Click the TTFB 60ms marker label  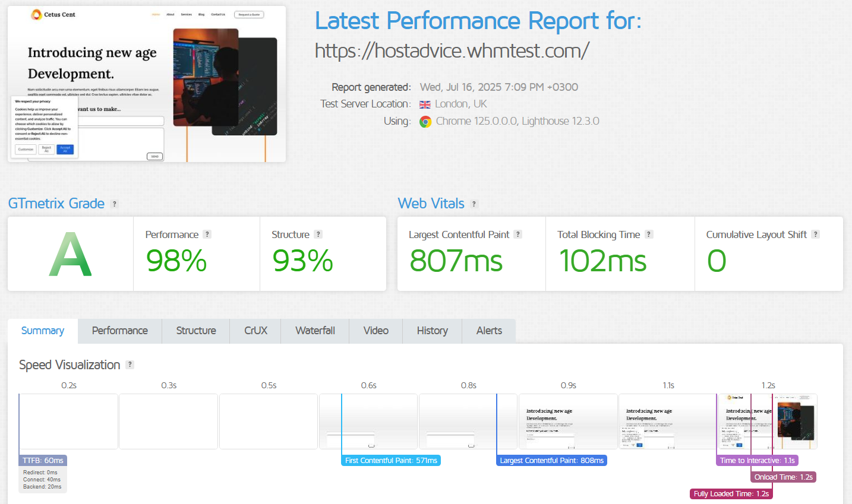(x=42, y=460)
